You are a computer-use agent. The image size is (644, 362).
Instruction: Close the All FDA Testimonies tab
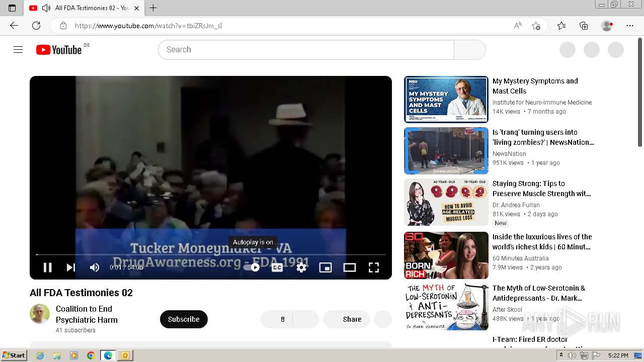[x=136, y=8]
